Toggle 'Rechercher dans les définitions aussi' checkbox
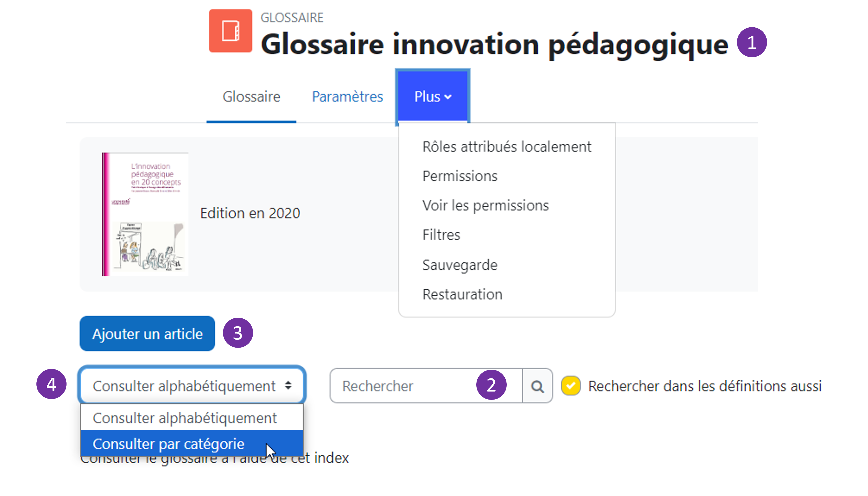The image size is (868, 496). (x=571, y=386)
